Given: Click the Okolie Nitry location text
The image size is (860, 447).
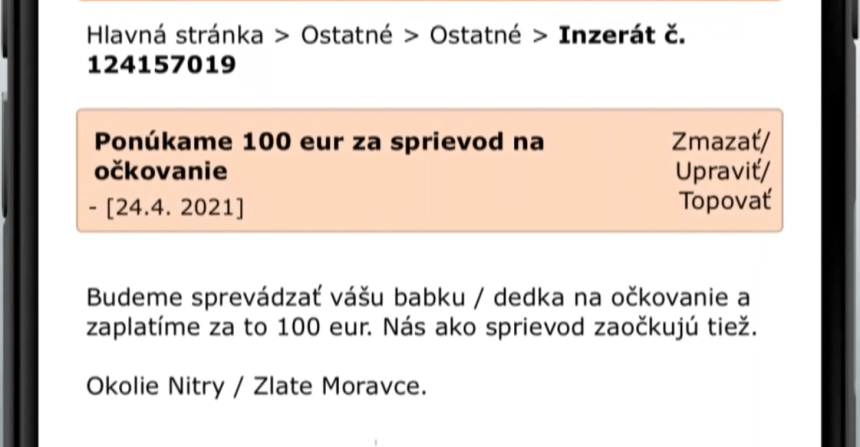Looking at the screenshot, I should pos(155,386).
